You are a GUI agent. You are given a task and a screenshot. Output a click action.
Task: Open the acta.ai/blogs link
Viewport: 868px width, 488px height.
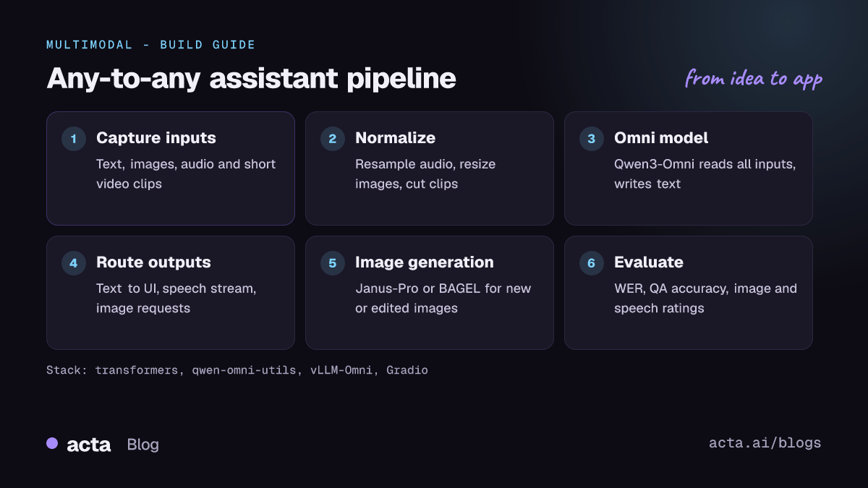coord(765,443)
